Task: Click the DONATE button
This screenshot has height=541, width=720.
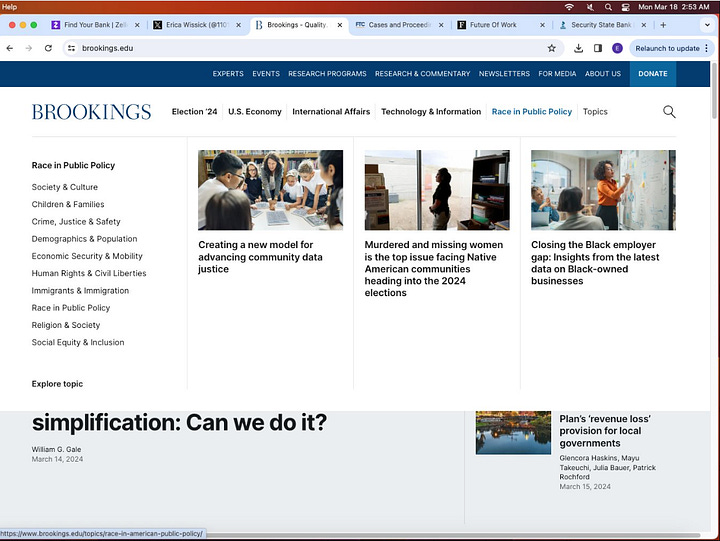Action: pos(652,74)
